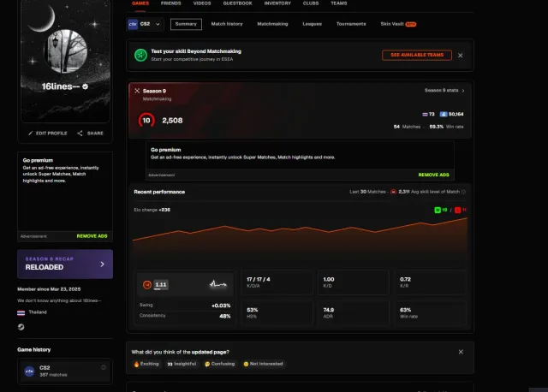Open the Matchmaking sub-tab
The height and width of the screenshot is (392, 548).
click(272, 24)
